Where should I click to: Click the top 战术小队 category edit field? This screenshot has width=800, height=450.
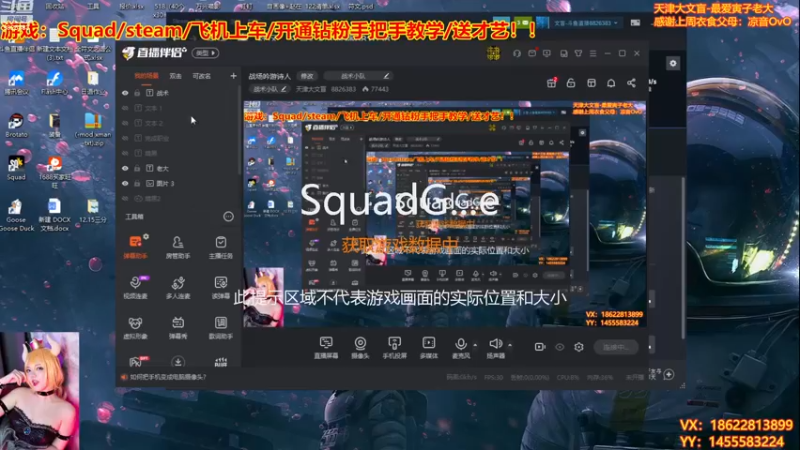(x=358, y=76)
